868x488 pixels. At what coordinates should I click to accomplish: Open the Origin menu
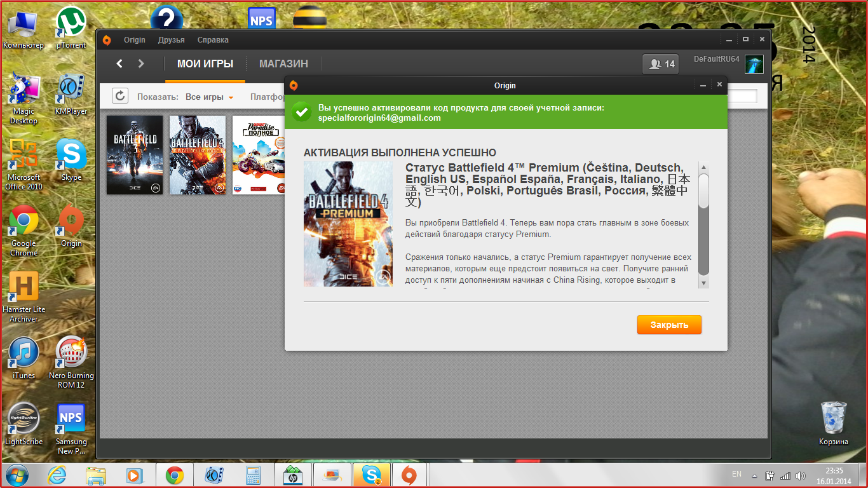coord(135,40)
